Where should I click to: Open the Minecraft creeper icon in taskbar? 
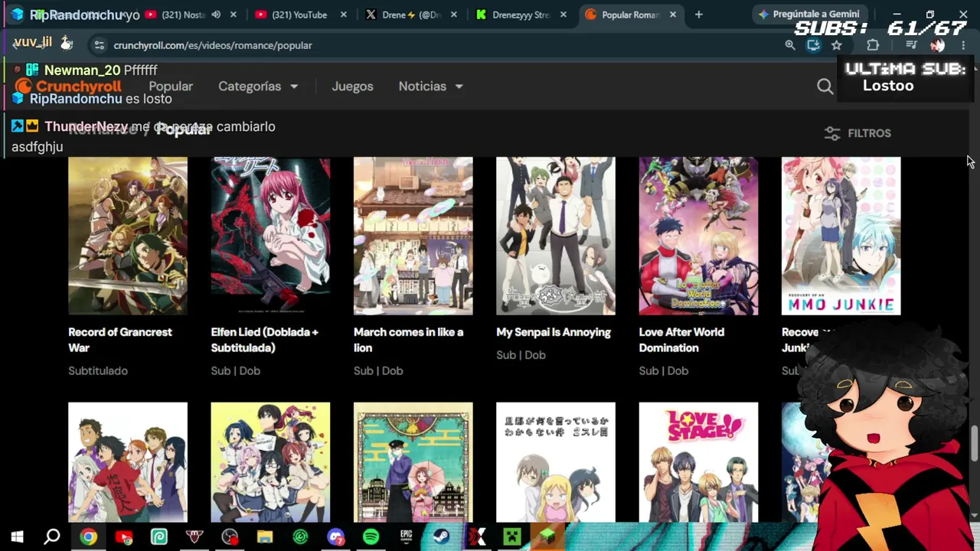[x=512, y=537]
